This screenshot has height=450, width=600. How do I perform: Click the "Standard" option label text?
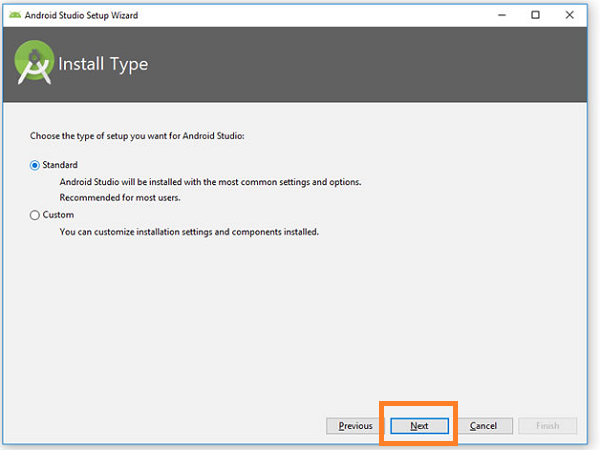[x=60, y=165]
